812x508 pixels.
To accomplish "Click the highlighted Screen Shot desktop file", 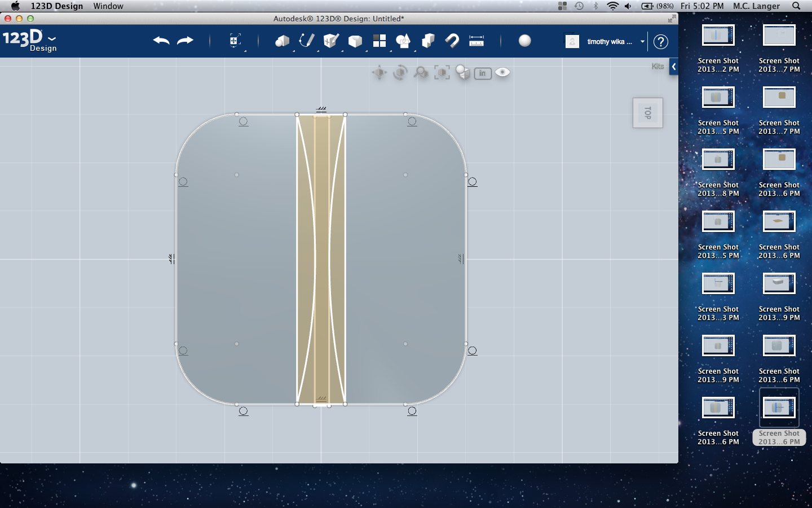I will (779, 418).
